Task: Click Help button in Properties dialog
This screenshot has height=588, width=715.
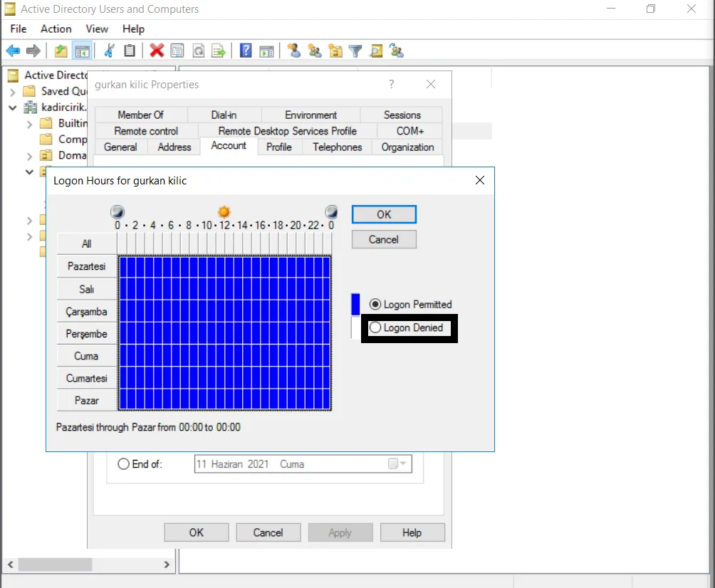Action: click(412, 532)
